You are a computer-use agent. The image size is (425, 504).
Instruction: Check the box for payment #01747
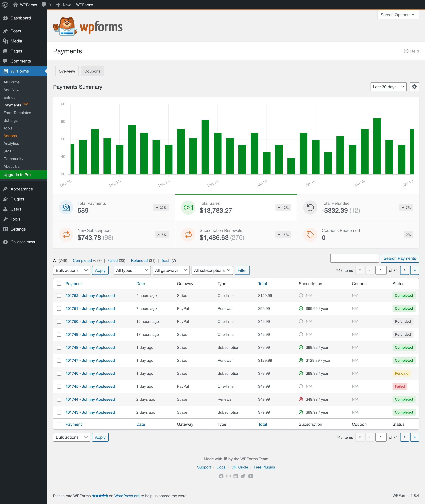[59, 360]
